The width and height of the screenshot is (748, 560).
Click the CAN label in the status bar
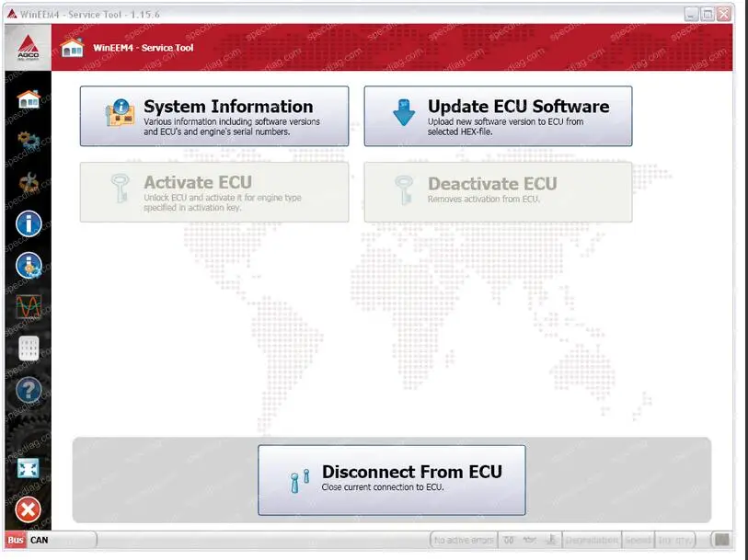(x=40, y=540)
